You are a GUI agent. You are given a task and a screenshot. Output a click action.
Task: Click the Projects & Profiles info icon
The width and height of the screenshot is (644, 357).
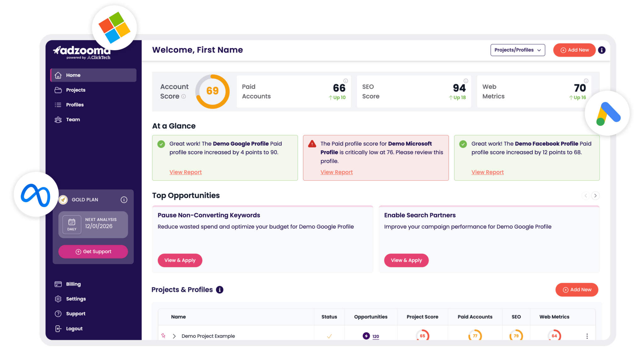[220, 290]
